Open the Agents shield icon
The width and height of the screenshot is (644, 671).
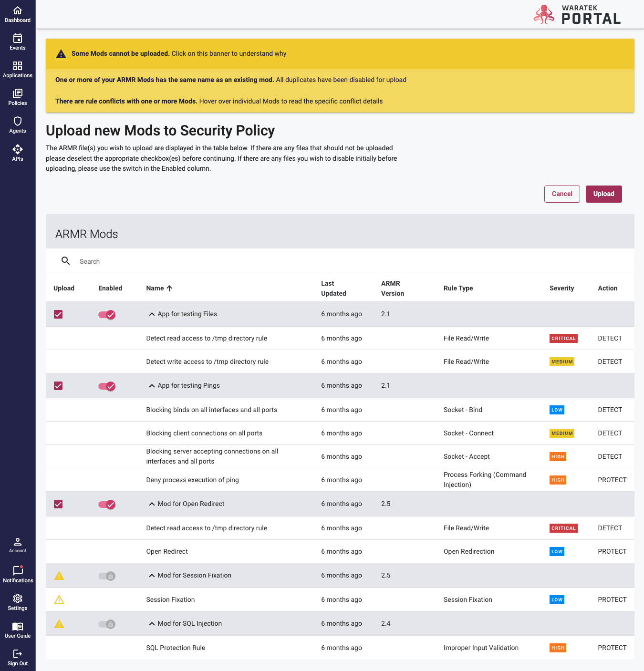[x=18, y=121]
